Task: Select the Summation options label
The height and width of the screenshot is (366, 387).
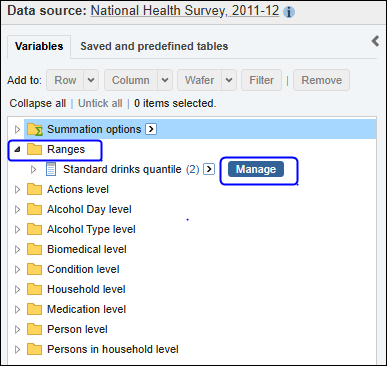Action: 94,129
